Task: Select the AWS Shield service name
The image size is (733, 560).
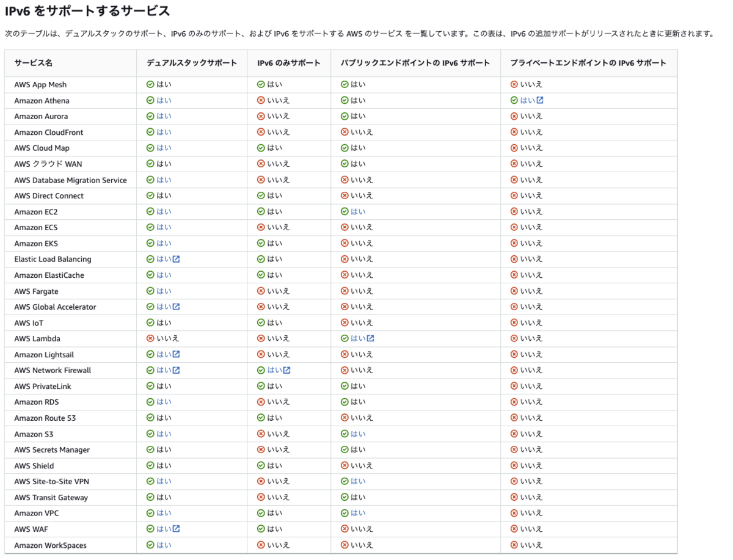Action: pos(34,466)
